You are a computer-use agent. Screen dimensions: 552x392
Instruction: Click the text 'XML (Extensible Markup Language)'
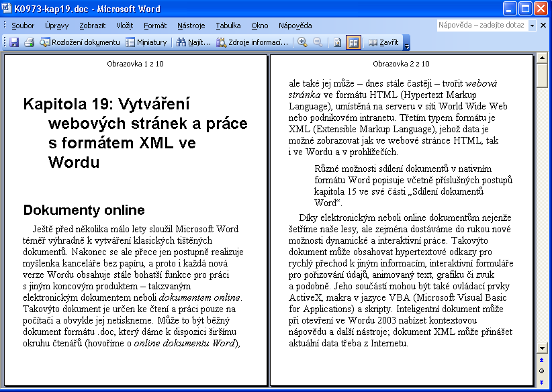pyautogui.click(x=361, y=129)
